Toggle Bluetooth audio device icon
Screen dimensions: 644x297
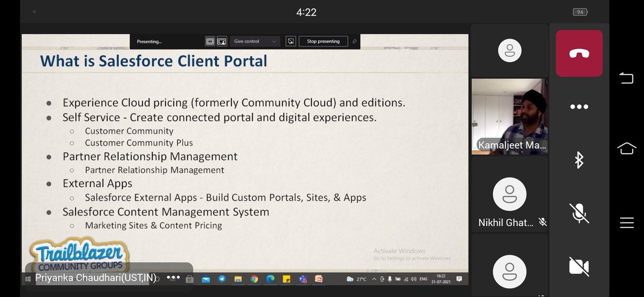click(x=579, y=160)
